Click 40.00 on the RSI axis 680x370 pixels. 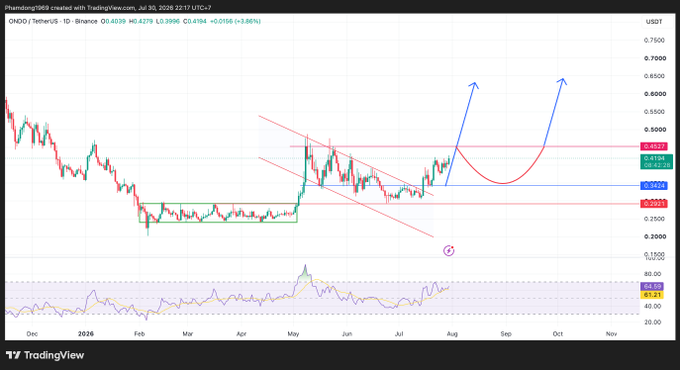[x=653, y=306]
